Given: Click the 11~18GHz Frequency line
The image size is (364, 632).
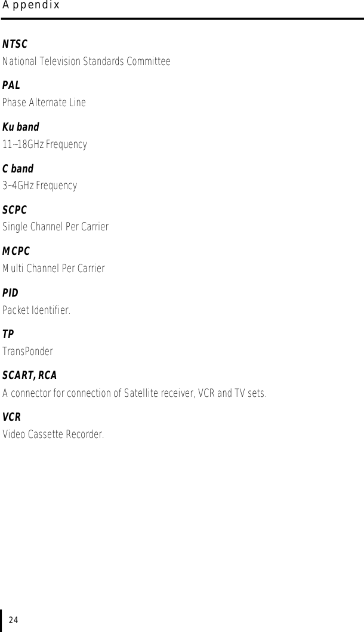Looking at the screenshot, I should [x=44, y=144].
